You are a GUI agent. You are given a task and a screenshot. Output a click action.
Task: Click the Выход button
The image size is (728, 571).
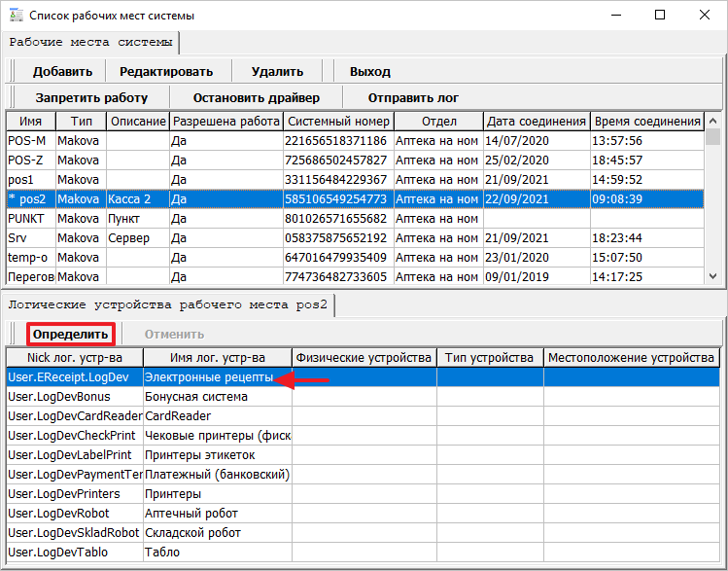369,71
